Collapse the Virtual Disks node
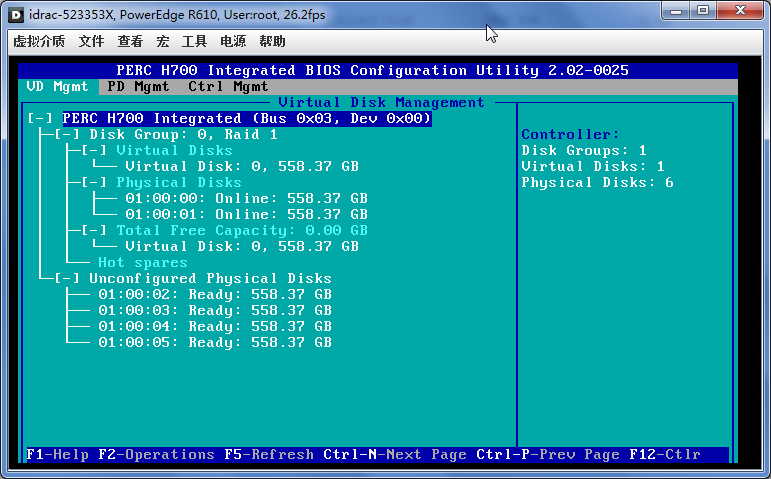Image resolution: width=771 pixels, height=479 pixels. 94,150
